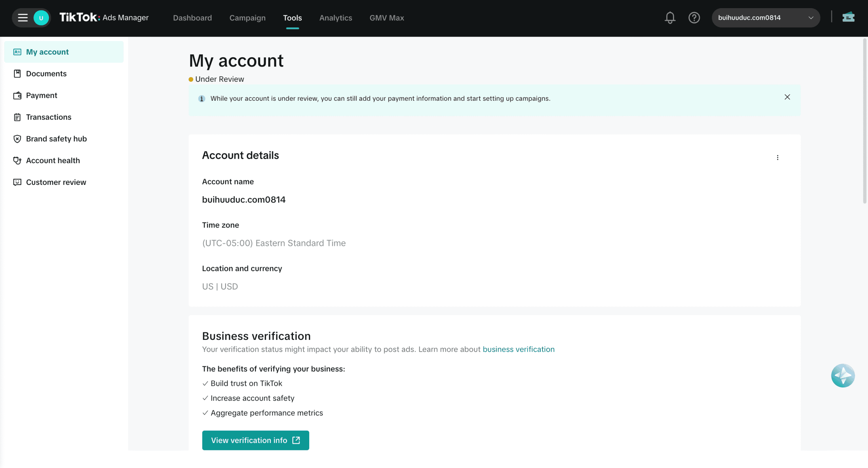Click the Brand safety hub shield icon

pos(17,139)
